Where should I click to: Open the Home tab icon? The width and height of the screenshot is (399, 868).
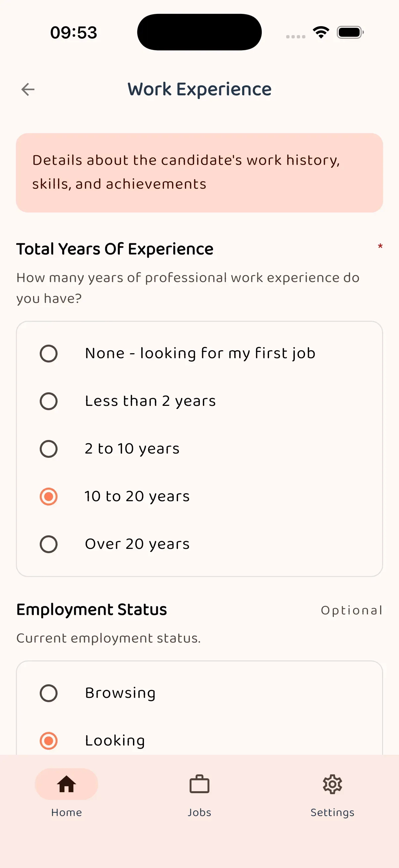click(66, 784)
